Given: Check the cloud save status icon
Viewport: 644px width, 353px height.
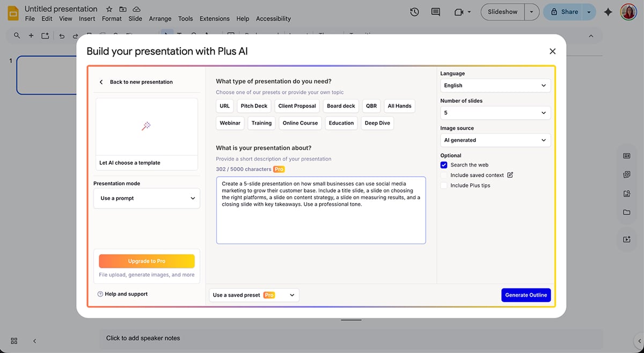Looking at the screenshot, I should click(137, 9).
